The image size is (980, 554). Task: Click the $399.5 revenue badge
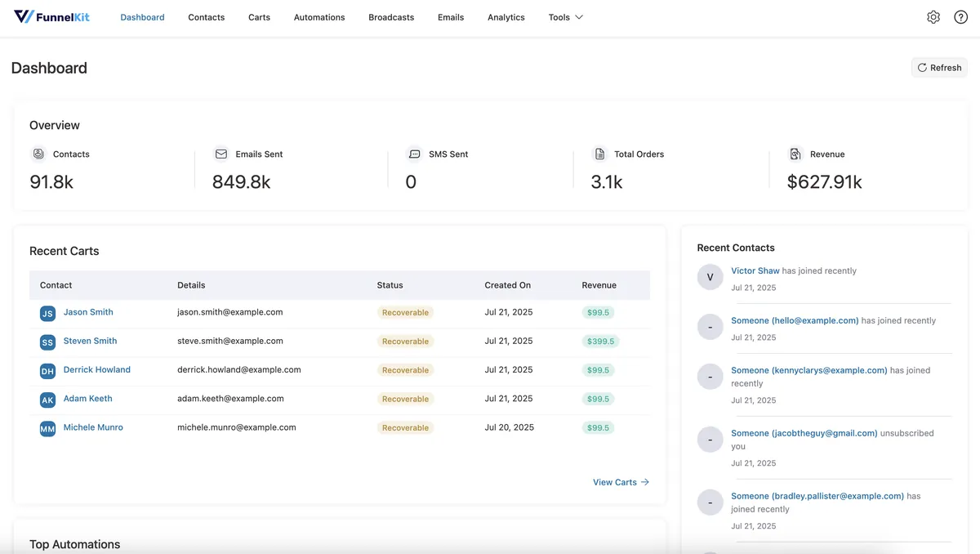(x=600, y=342)
